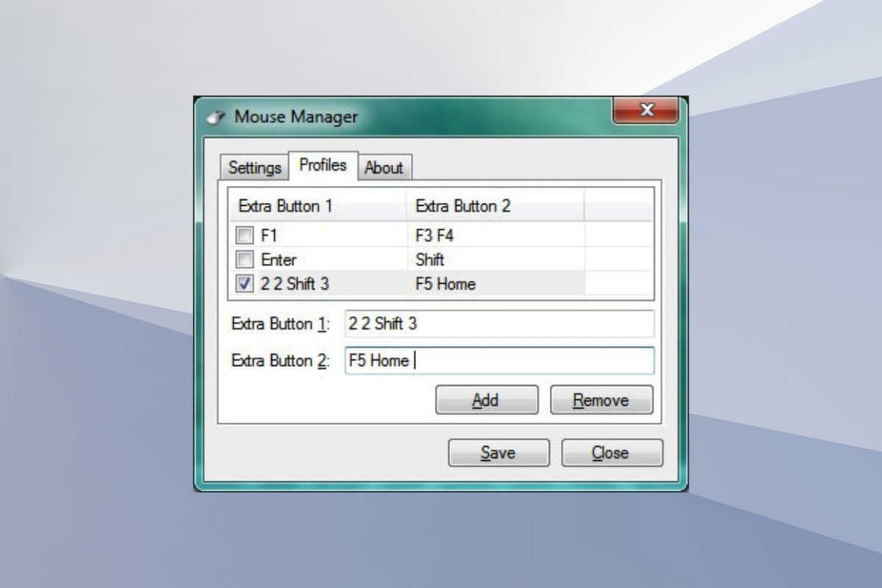Screen dimensions: 882x588
Task: Close the Mouse Manager window via X
Action: [x=646, y=111]
